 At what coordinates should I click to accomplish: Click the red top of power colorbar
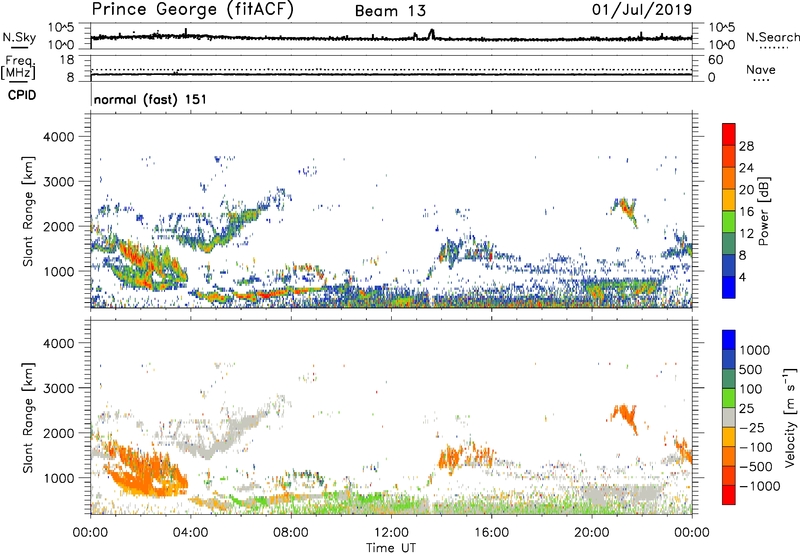click(729, 132)
